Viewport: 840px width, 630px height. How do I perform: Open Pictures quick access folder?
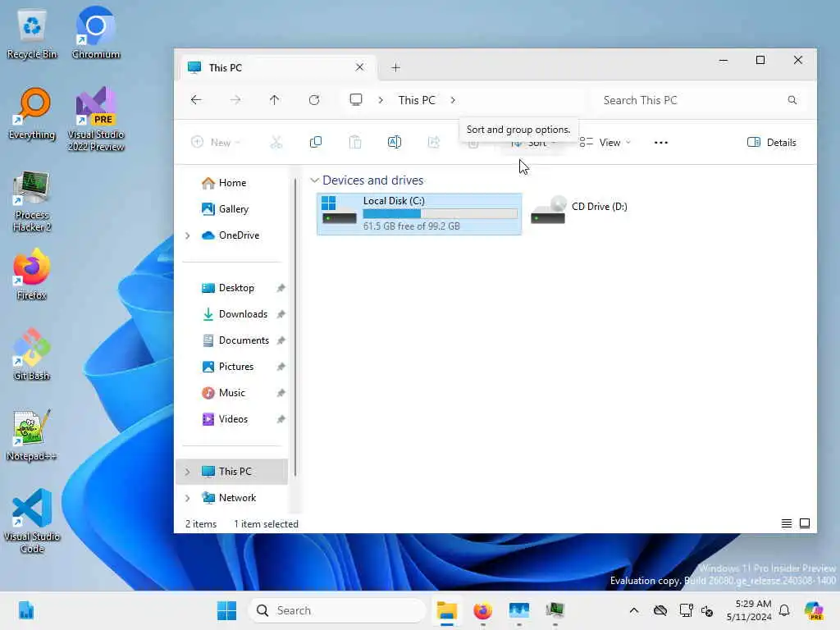tap(231, 367)
